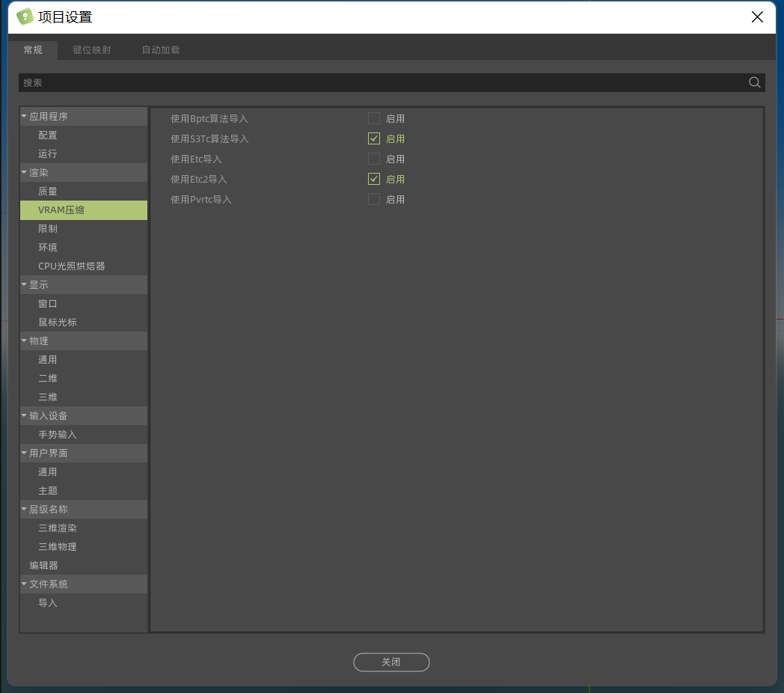784x693 pixels.
Task: Select 配置 under 应用程序
Action: coord(84,135)
